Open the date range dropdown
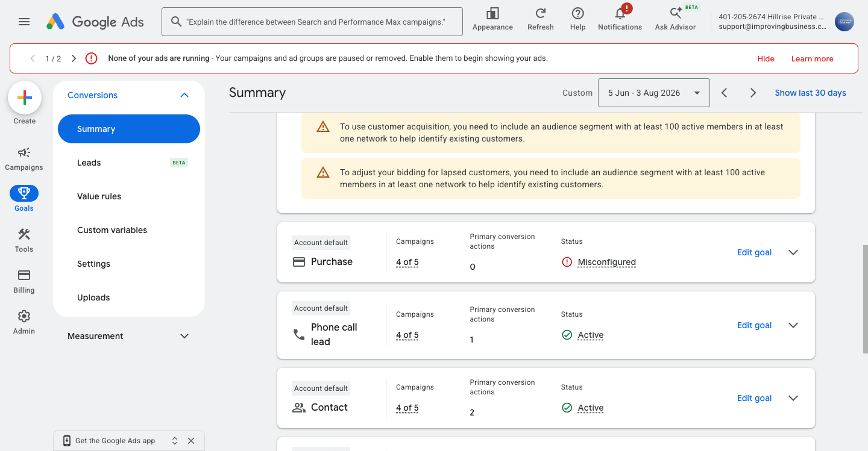The width and height of the screenshot is (868, 451). coord(653,93)
